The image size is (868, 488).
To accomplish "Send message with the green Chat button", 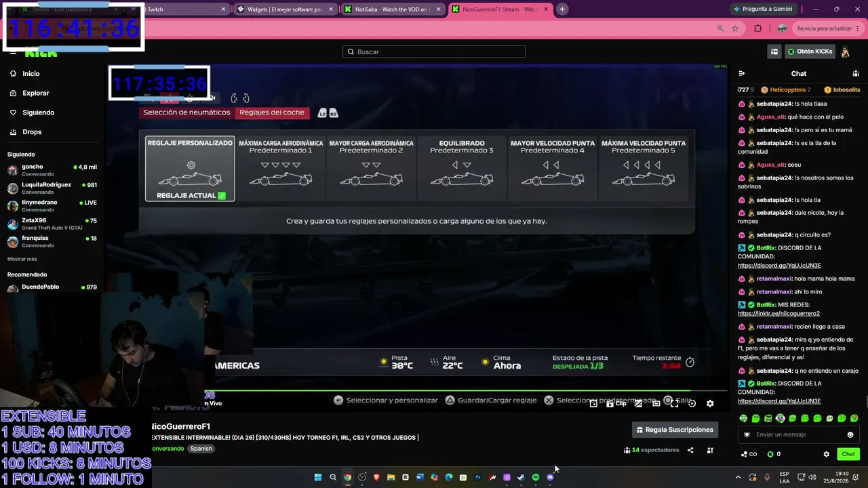I will point(848,454).
